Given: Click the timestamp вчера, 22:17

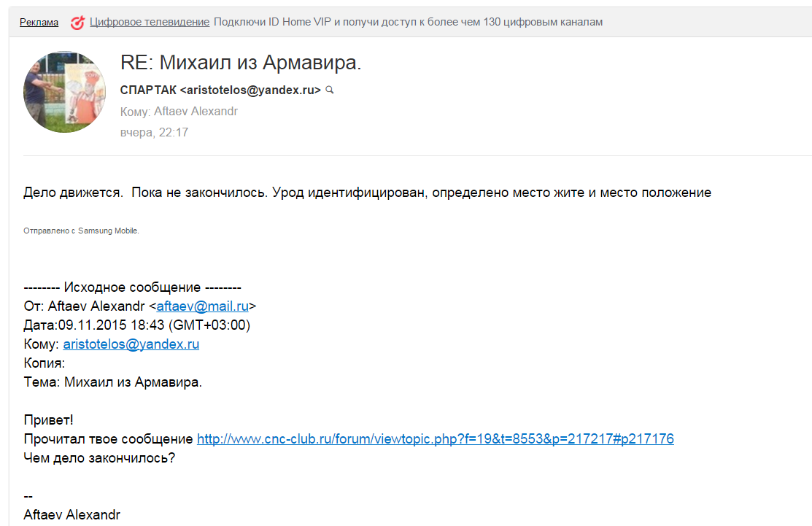Looking at the screenshot, I should pyautogui.click(x=154, y=133).
